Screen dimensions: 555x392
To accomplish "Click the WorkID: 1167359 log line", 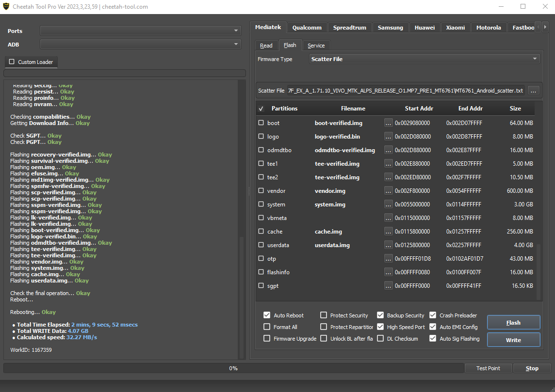I will (31, 350).
